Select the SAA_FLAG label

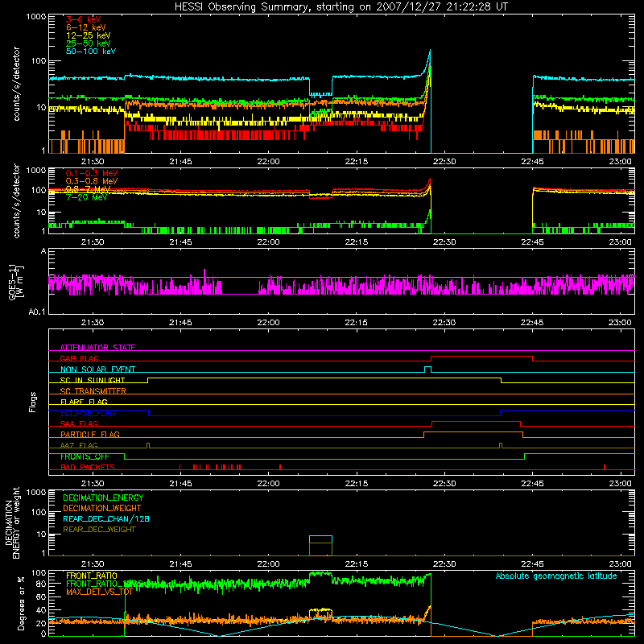[x=79, y=423]
